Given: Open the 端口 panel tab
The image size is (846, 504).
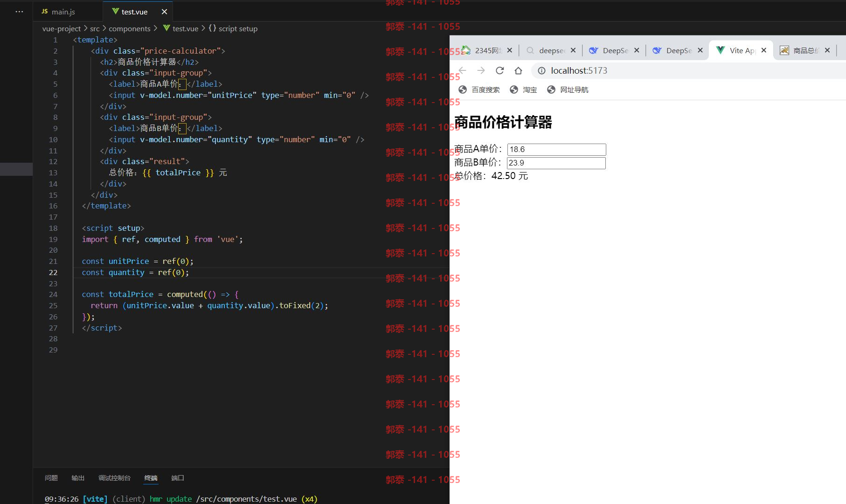Looking at the screenshot, I should (x=177, y=478).
